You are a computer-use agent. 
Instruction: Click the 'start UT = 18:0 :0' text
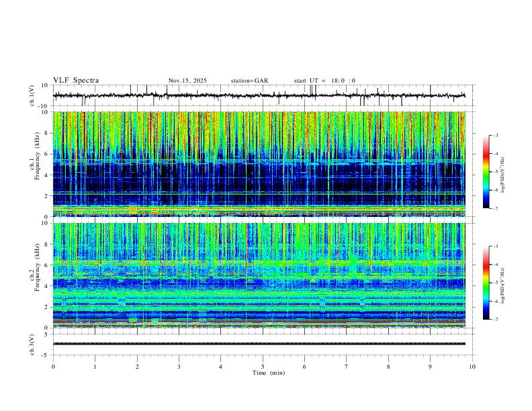click(324, 81)
